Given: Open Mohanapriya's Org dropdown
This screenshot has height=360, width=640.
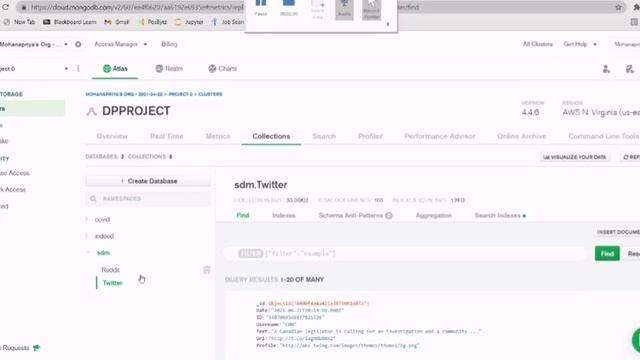Looking at the screenshot, I should pos(33,44).
